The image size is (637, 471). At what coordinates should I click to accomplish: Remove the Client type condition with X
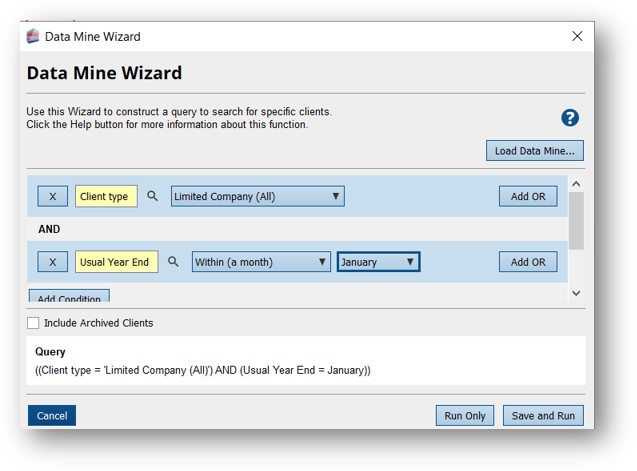point(53,196)
